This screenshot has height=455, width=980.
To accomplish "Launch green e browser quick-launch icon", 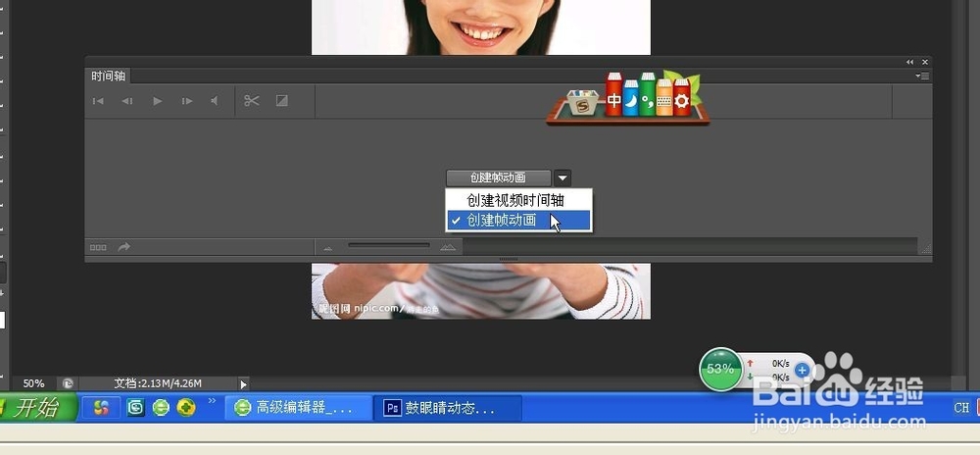I will tap(162, 408).
